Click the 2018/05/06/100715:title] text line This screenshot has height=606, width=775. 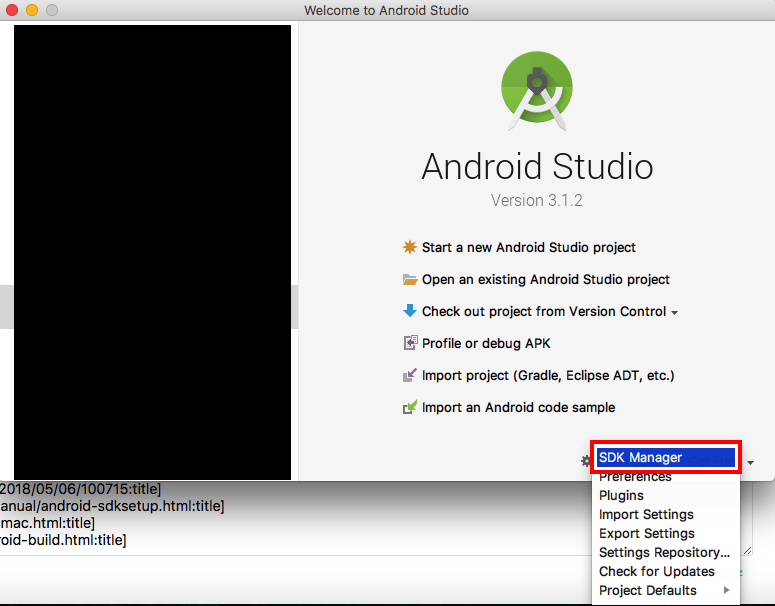tap(81, 489)
